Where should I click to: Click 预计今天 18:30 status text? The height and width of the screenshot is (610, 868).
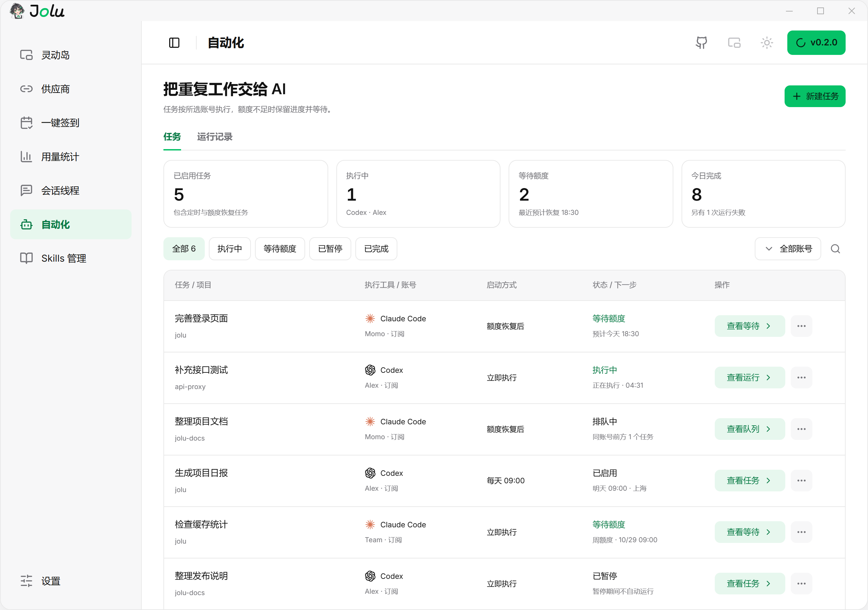click(x=615, y=334)
